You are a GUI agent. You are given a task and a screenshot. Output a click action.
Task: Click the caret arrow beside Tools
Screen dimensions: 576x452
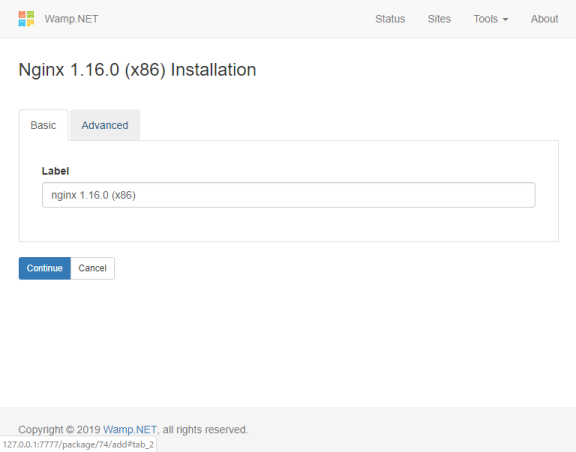coord(505,19)
